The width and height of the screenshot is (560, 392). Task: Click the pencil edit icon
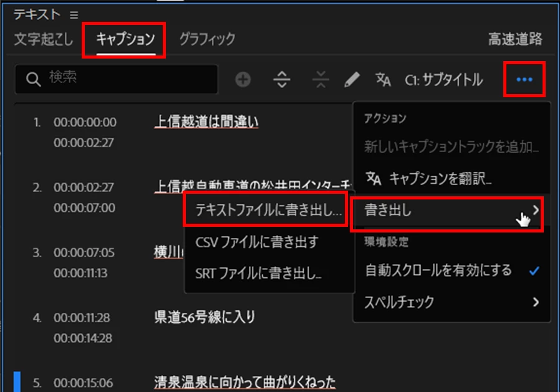pyautogui.click(x=352, y=79)
